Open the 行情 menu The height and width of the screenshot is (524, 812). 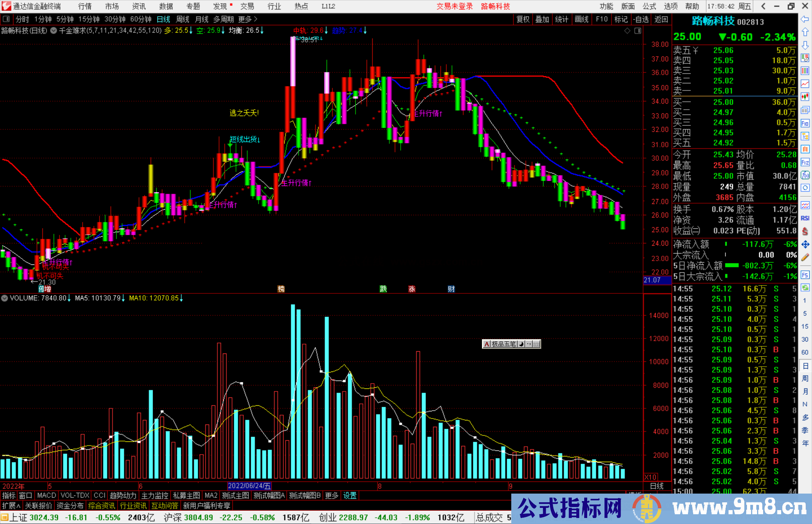coord(85,6)
